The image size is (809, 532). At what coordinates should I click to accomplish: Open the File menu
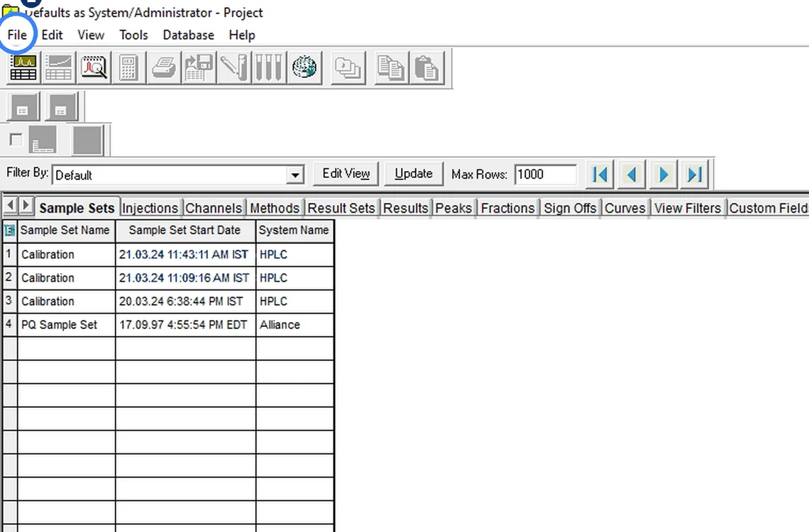pyautogui.click(x=17, y=35)
